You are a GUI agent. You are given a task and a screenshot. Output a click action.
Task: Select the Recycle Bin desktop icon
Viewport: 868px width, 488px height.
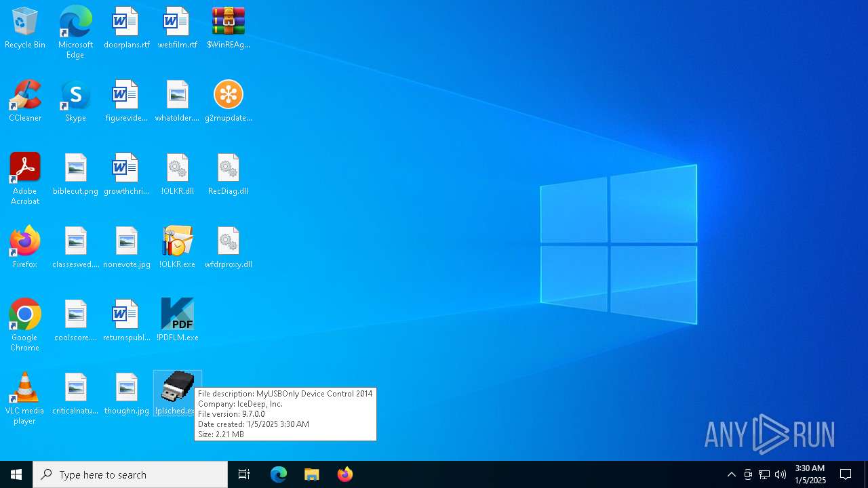click(25, 28)
